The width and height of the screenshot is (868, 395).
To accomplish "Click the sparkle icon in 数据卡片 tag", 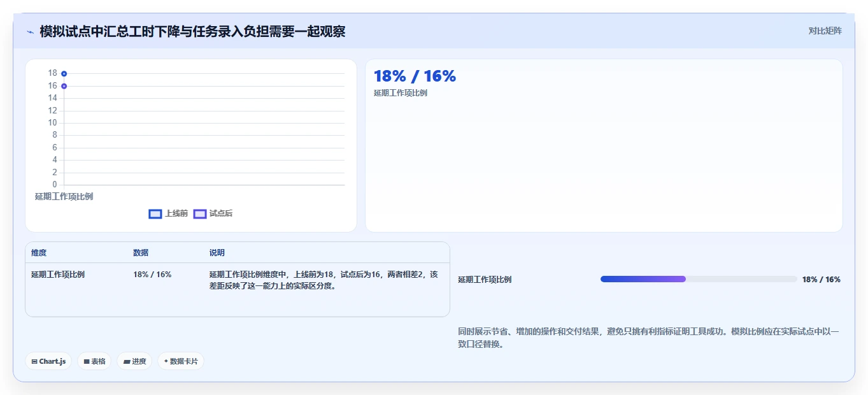I will pyautogui.click(x=166, y=361).
